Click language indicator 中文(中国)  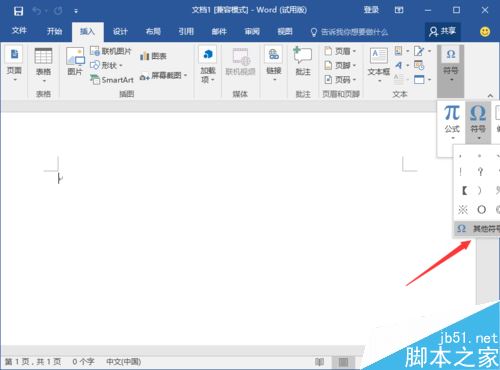pos(123,361)
